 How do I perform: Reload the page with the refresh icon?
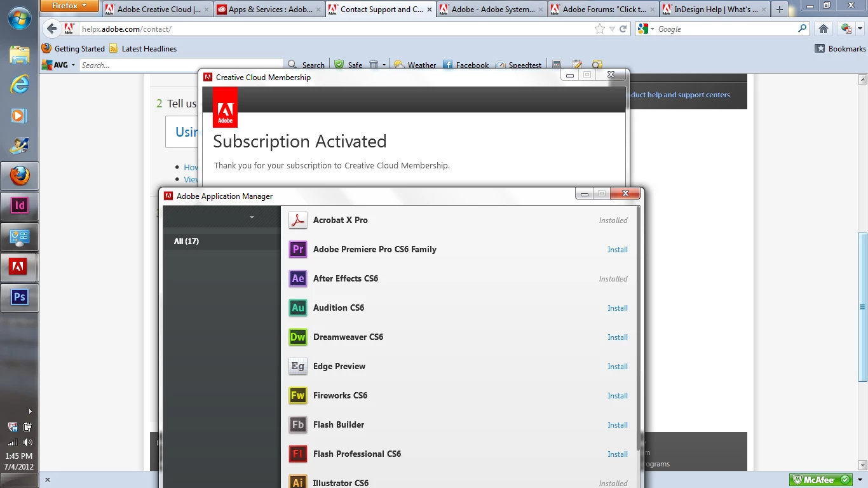623,29
